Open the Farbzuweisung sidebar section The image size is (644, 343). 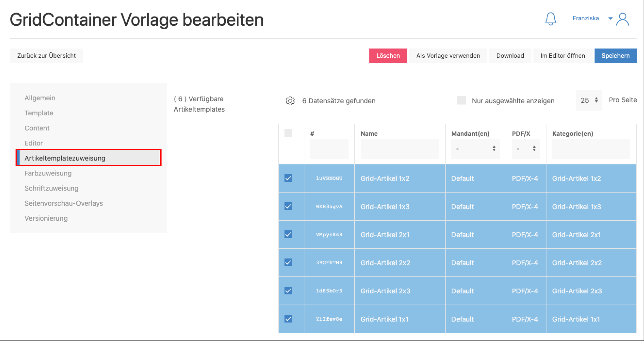tap(48, 173)
